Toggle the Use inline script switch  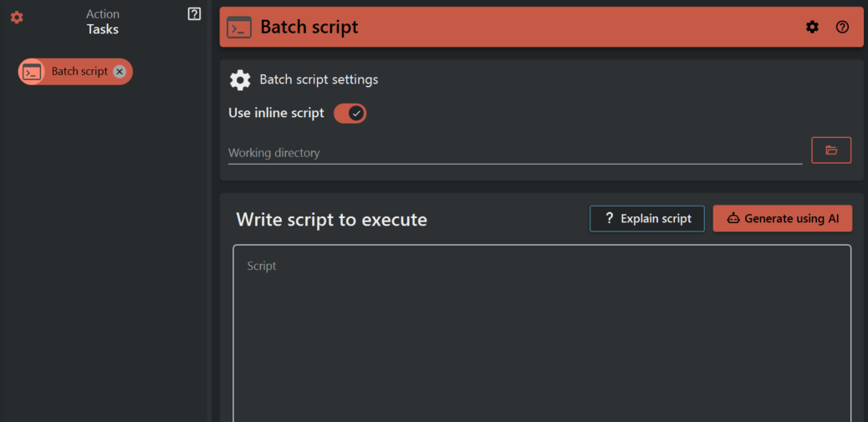350,114
